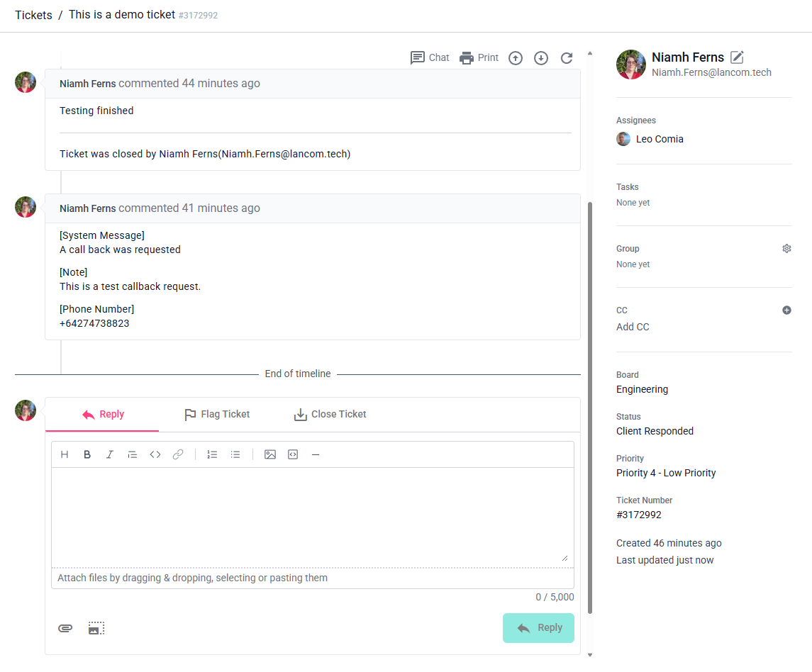
Task: Click in the reply message text area
Action: coord(313,516)
